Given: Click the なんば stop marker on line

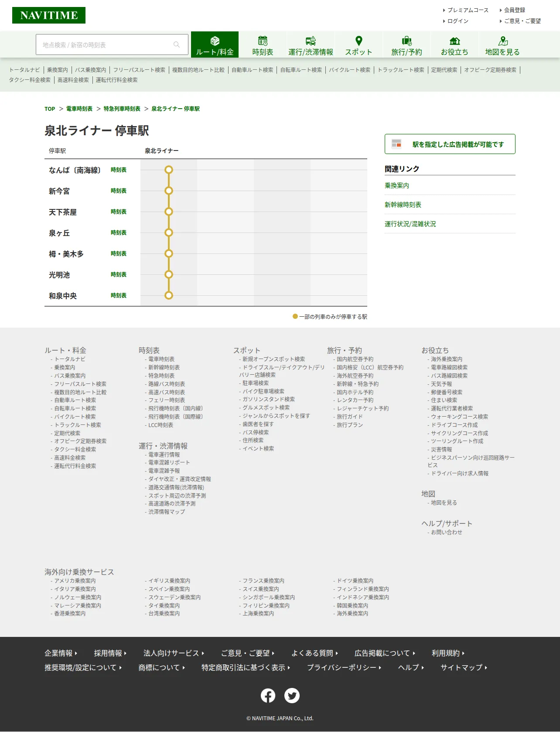Looking at the screenshot, I should tap(169, 170).
